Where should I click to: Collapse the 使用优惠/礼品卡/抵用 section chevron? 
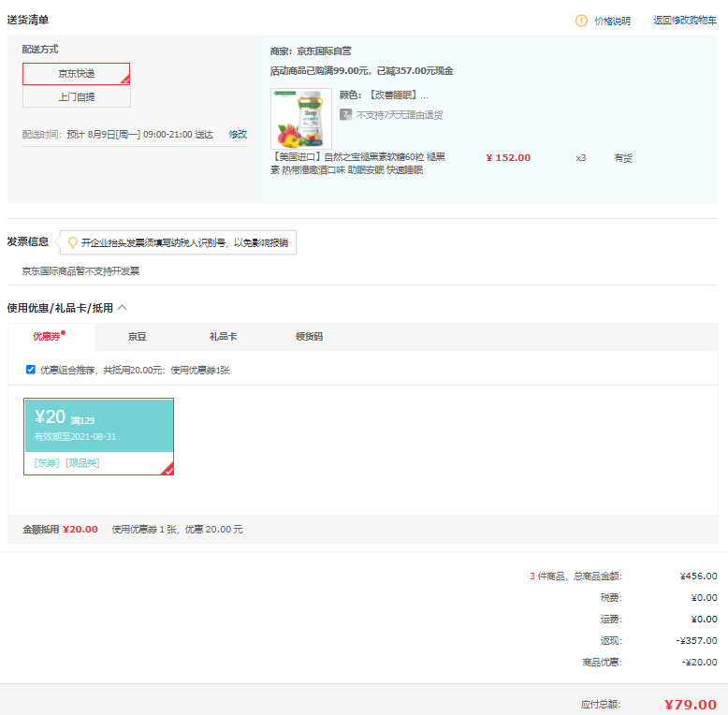pos(123,307)
